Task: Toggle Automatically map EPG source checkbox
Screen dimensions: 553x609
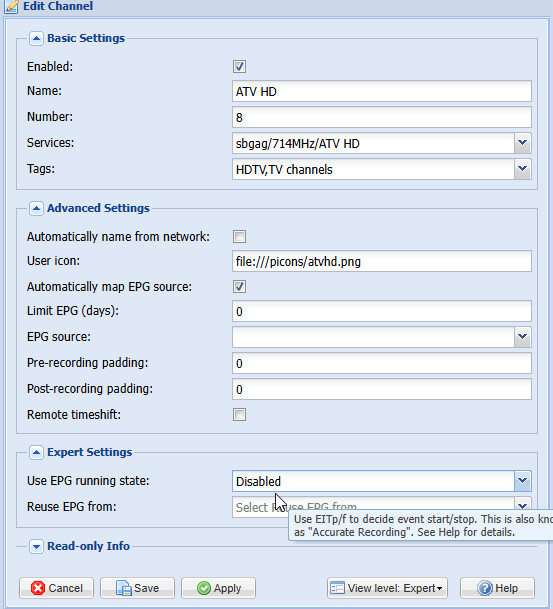Action: [239, 287]
